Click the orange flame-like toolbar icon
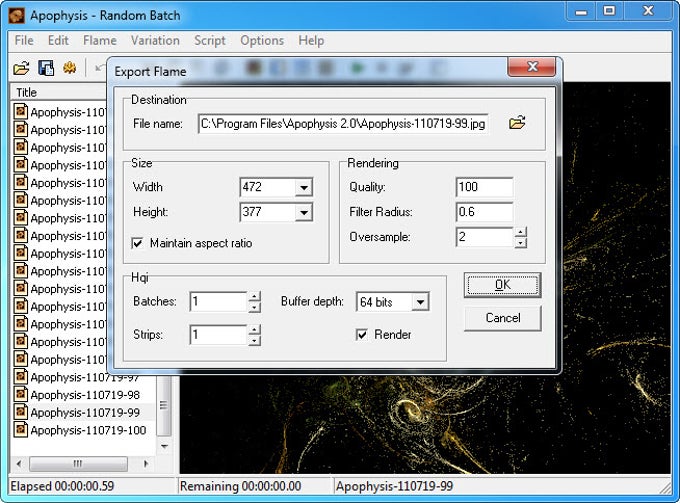The image size is (680, 503). 69,68
